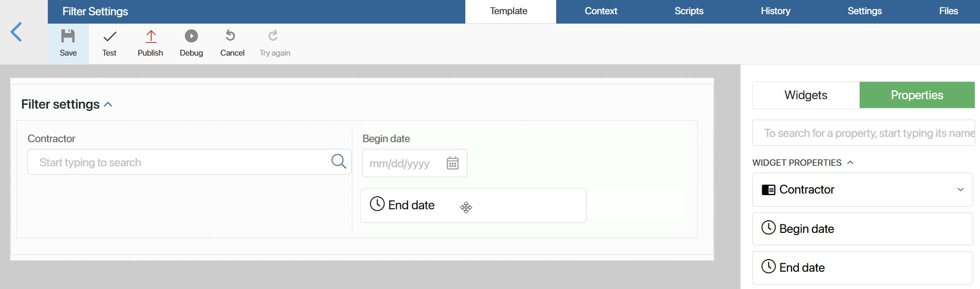Start Debug with the play icon
Screen dimensions: 980x289
(191, 36)
